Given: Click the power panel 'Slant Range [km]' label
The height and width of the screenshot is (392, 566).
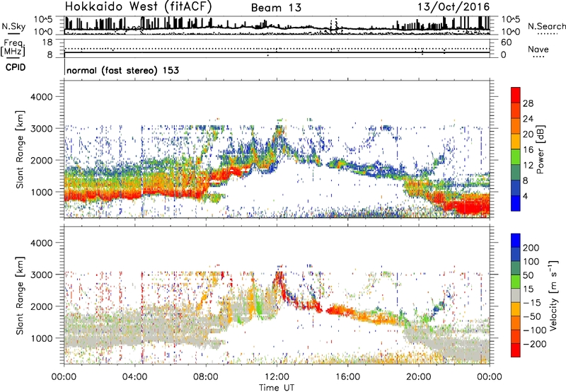Looking at the screenshot, I should [x=20, y=149].
